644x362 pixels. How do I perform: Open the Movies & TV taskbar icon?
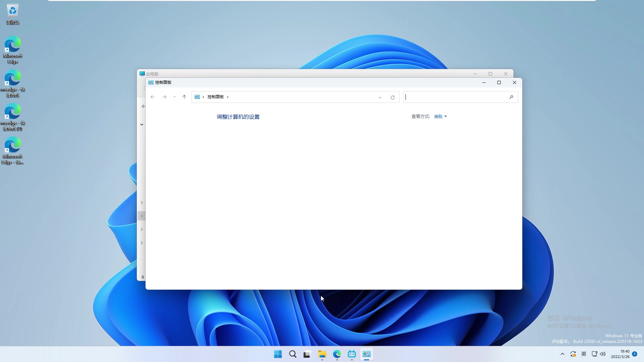point(352,354)
